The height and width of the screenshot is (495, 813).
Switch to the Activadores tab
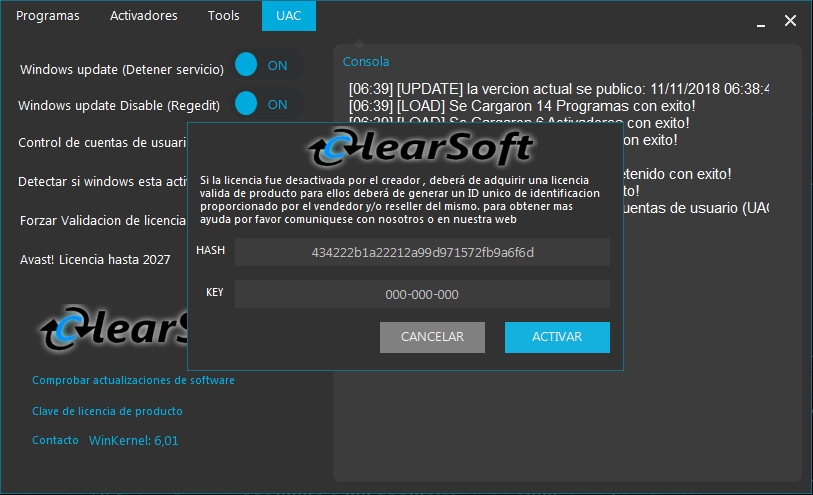click(144, 16)
